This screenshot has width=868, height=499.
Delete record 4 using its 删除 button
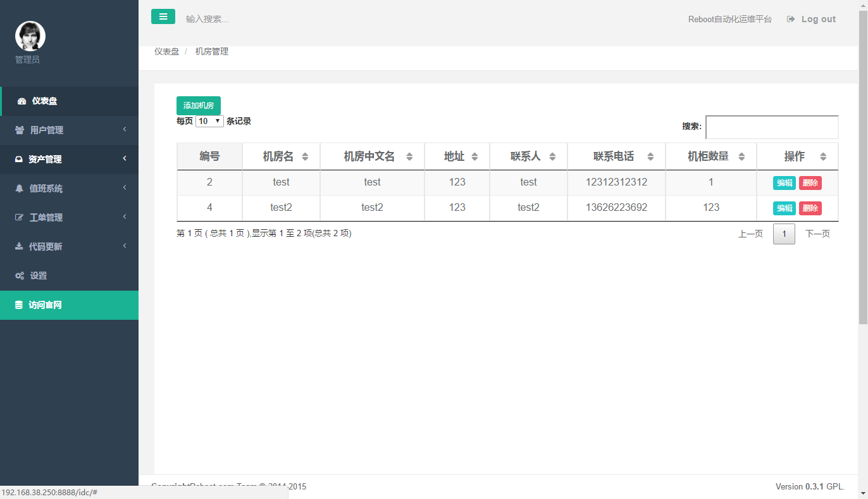pyautogui.click(x=810, y=208)
